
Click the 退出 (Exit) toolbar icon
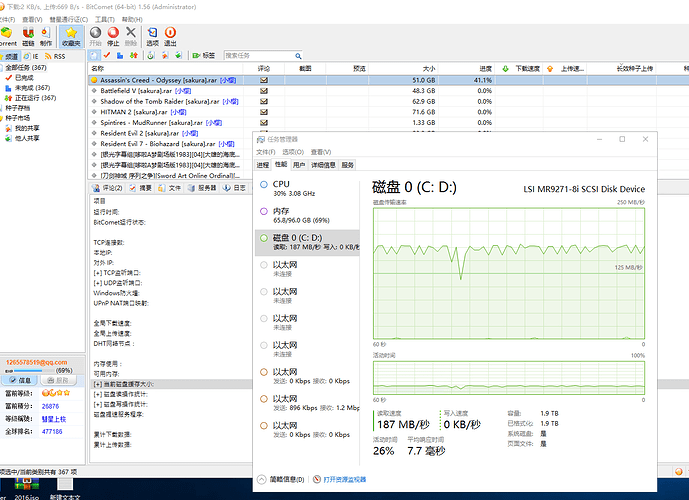pyautogui.click(x=170, y=36)
